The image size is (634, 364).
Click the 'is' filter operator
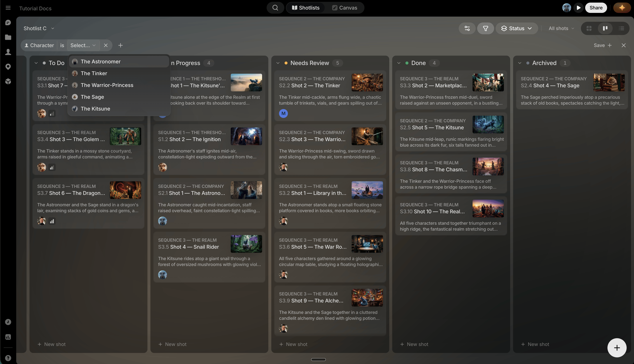(62, 45)
